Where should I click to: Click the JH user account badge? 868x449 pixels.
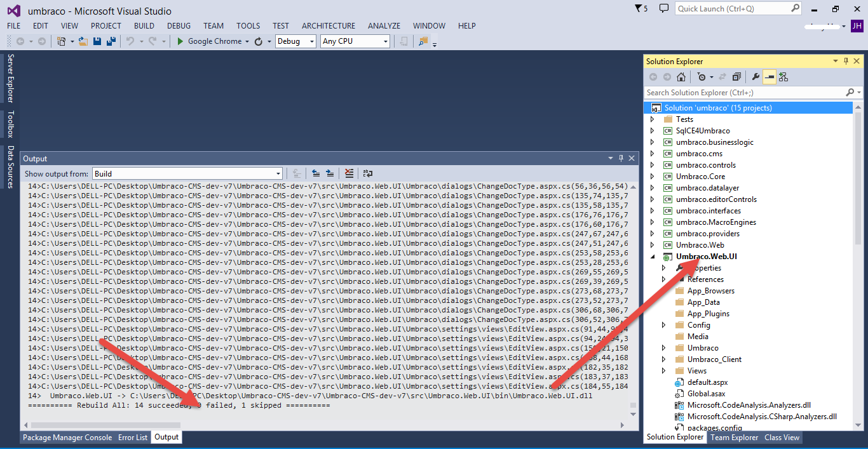click(857, 26)
